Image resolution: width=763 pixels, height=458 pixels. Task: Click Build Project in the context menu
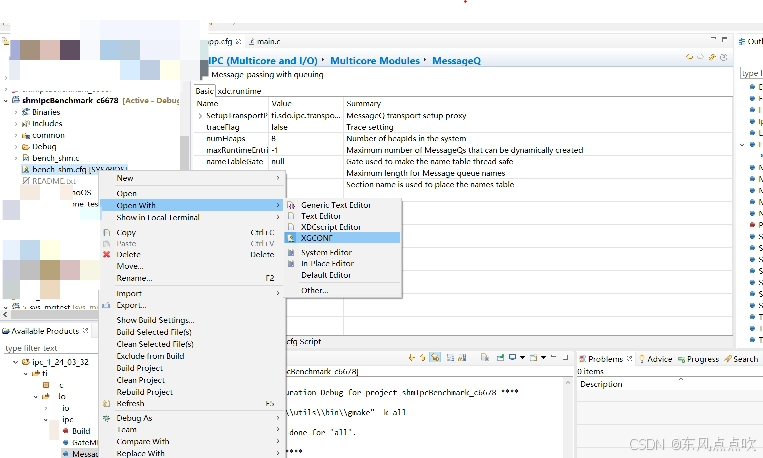pos(140,368)
